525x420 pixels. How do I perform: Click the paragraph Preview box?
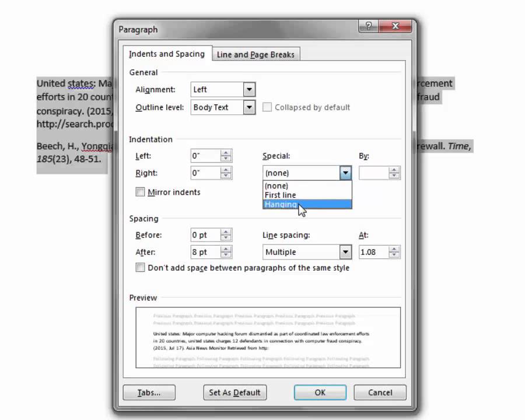click(268, 337)
